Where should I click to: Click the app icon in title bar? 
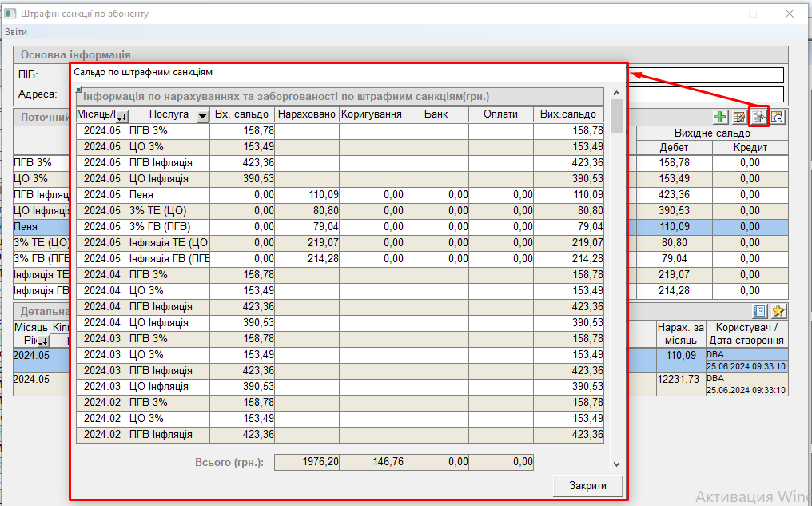pos(10,14)
